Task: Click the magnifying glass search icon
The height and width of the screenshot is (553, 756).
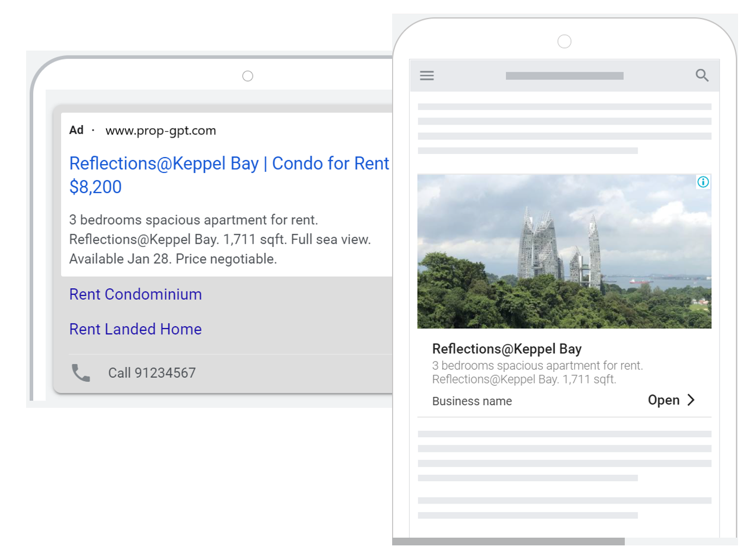Action: pos(702,76)
